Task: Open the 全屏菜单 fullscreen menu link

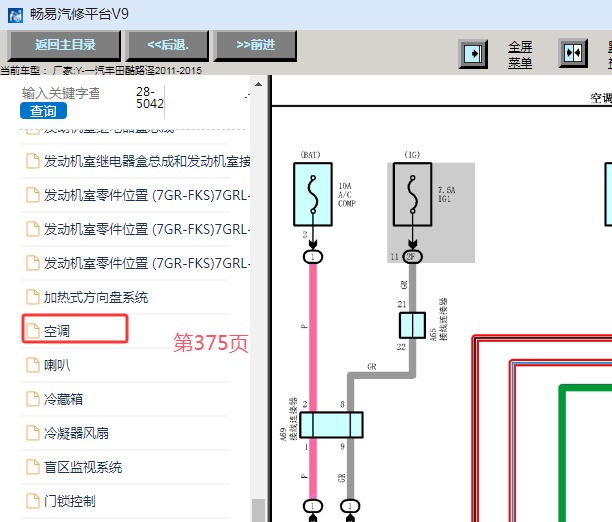Action: tap(520, 55)
